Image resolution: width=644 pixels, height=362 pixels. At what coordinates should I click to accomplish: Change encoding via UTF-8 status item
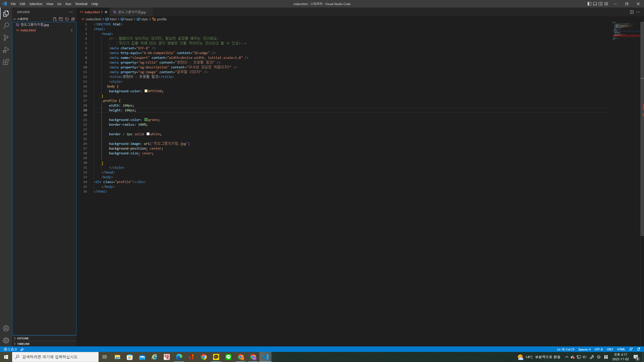click(598, 349)
